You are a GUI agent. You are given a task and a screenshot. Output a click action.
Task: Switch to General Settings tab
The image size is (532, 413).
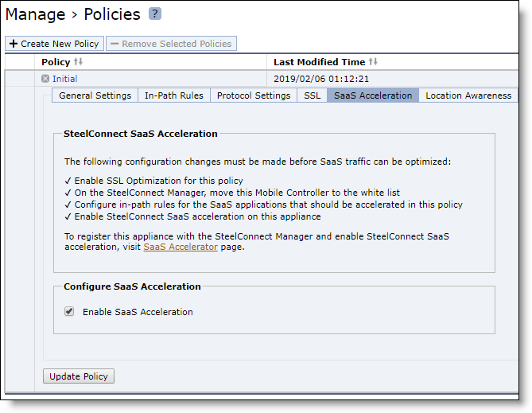point(95,95)
